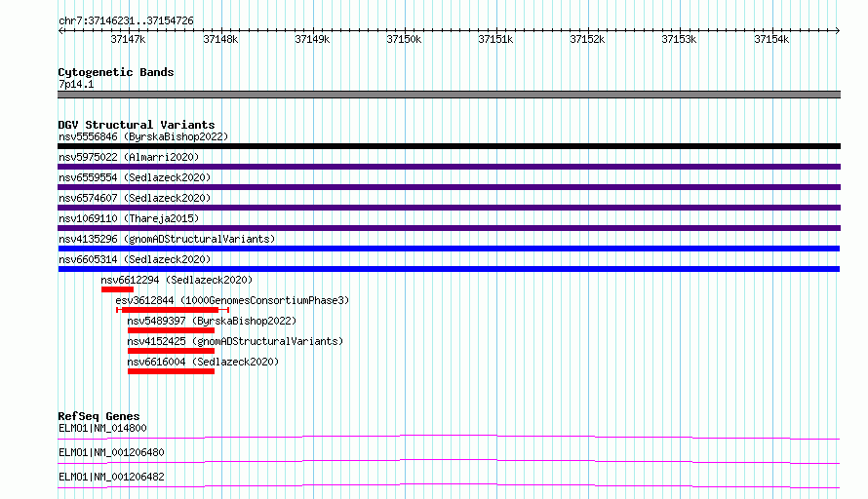
Task: Open the ELMO1|NM_001206482 transcript label
Action: (111, 477)
